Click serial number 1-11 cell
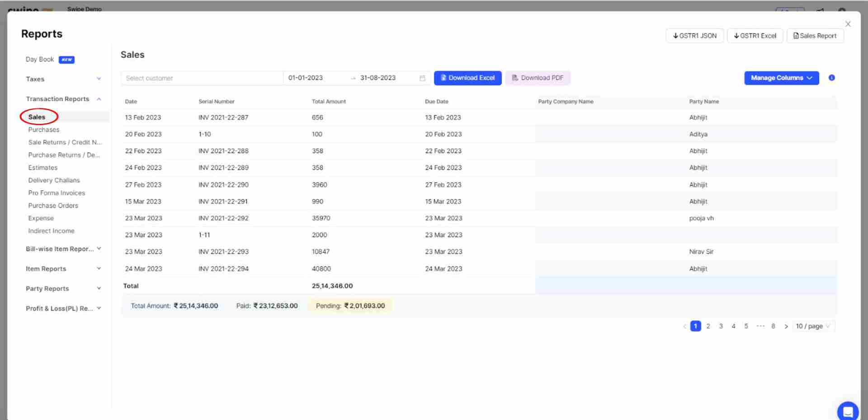This screenshot has height=420, width=868. click(x=204, y=235)
